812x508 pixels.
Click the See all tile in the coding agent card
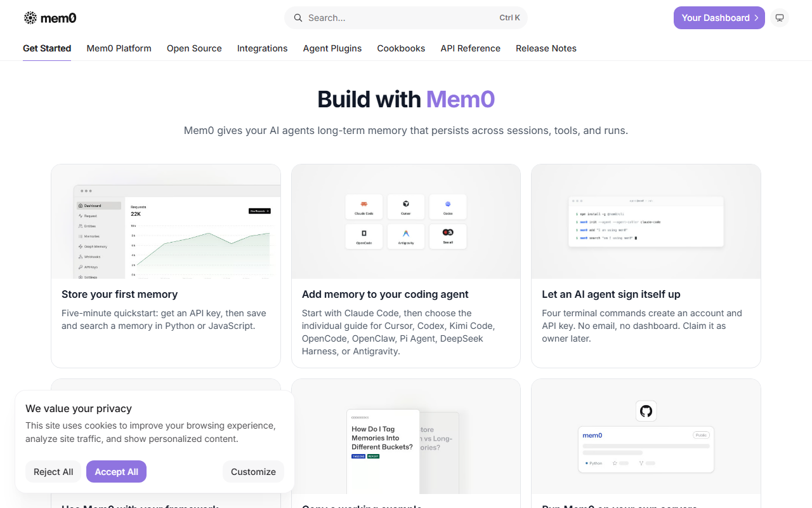[448, 236]
